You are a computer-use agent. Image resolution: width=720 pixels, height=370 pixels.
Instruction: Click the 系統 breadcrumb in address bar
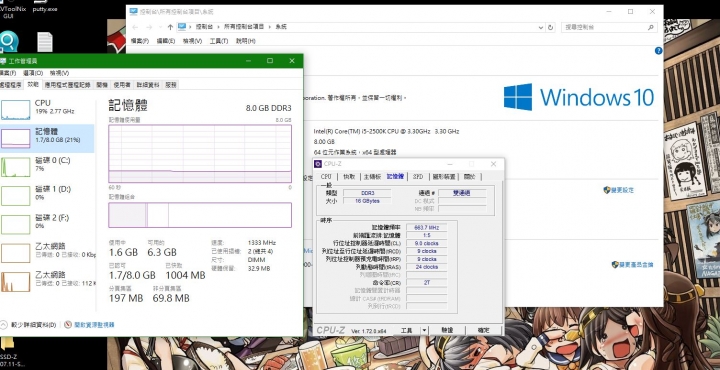click(281, 27)
